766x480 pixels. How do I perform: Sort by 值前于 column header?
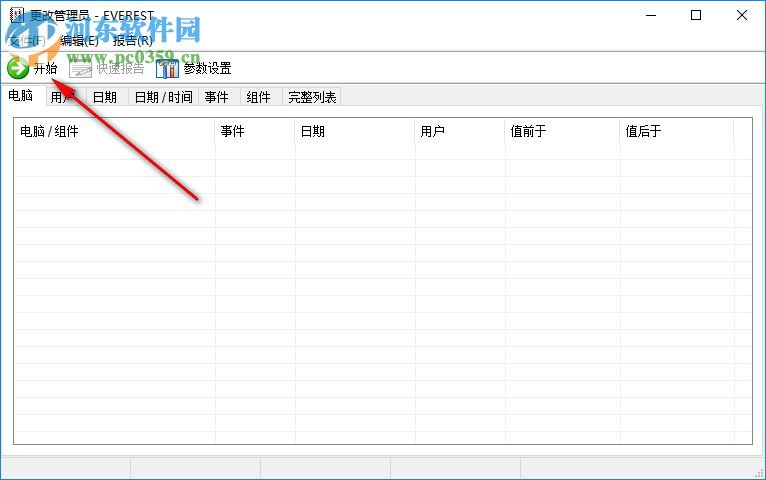click(562, 131)
